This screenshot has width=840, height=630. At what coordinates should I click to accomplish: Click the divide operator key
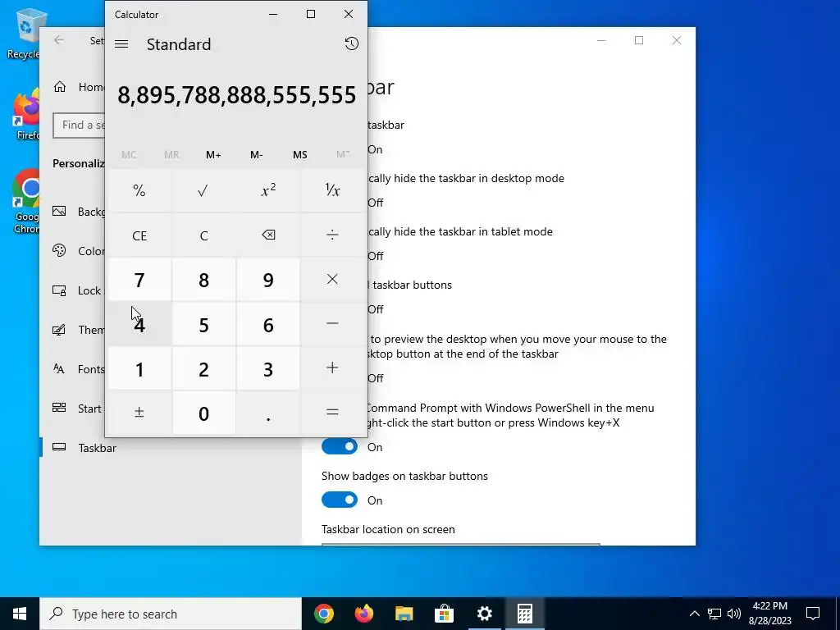point(332,235)
